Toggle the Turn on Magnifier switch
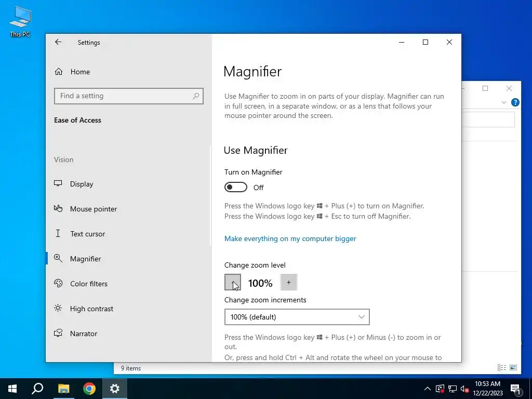The image size is (532, 399). click(236, 187)
